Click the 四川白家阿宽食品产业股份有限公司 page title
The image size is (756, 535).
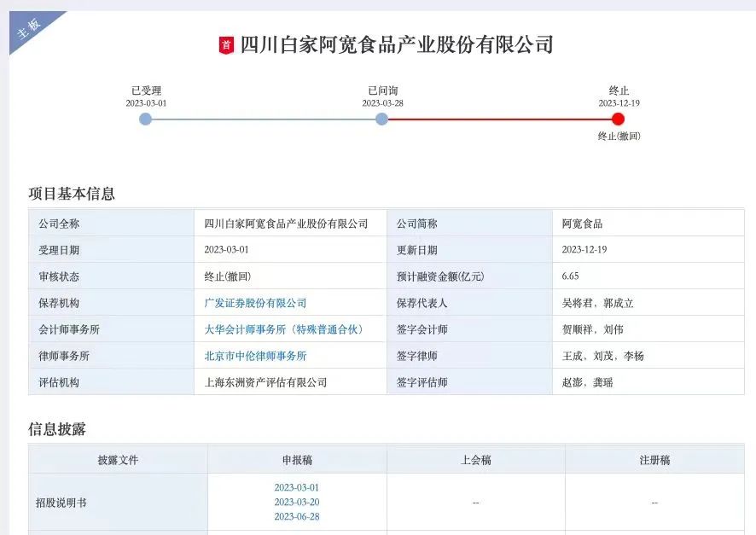coord(397,44)
